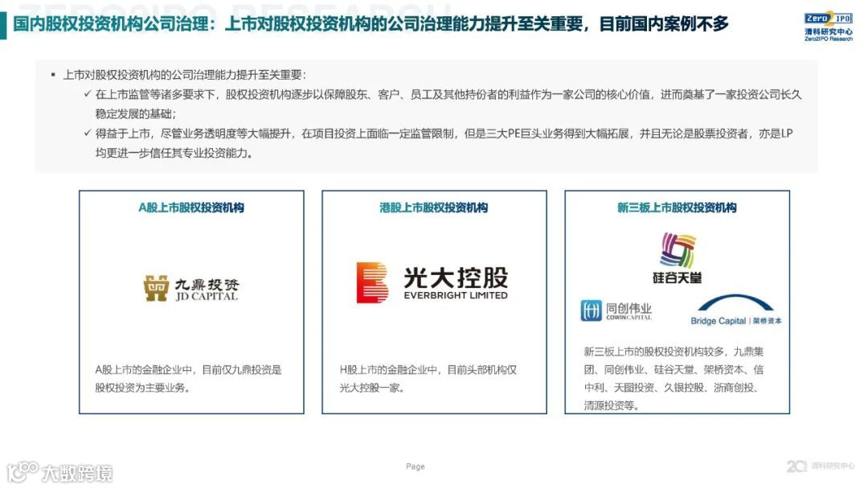Click the 20 anniversary 清科研究中心 footer mark

[821, 466]
